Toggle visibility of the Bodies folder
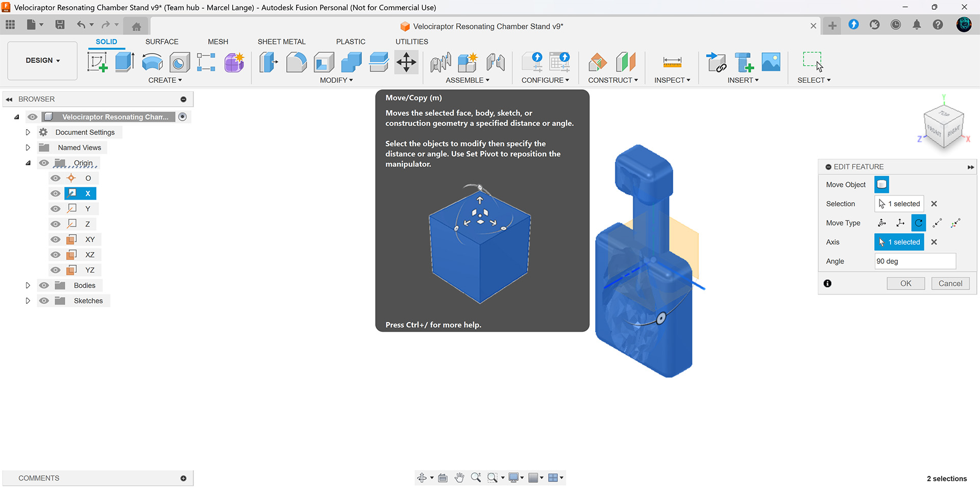Image resolution: width=980 pixels, height=488 pixels. tap(44, 285)
